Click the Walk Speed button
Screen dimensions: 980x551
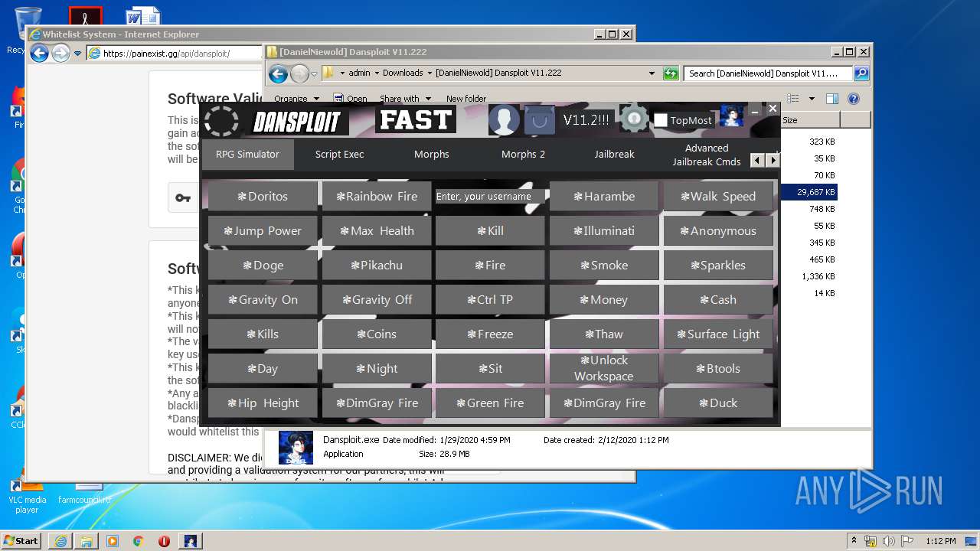click(x=718, y=197)
